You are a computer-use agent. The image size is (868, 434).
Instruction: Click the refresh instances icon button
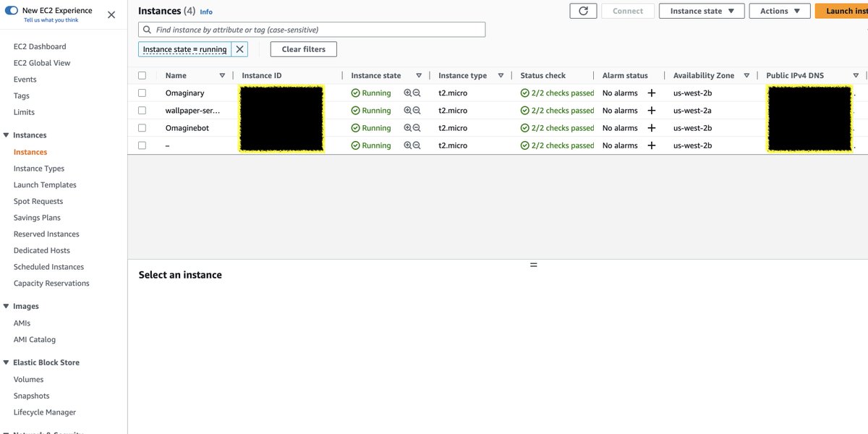tap(583, 11)
